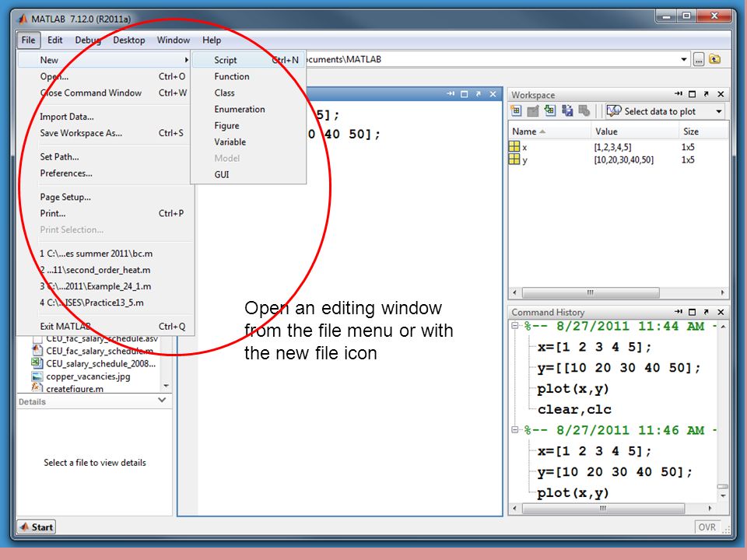Click the Open Selection icon in Workspace toolbar
The width and height of the screenshot is (747, 560).
coord(533,111)
